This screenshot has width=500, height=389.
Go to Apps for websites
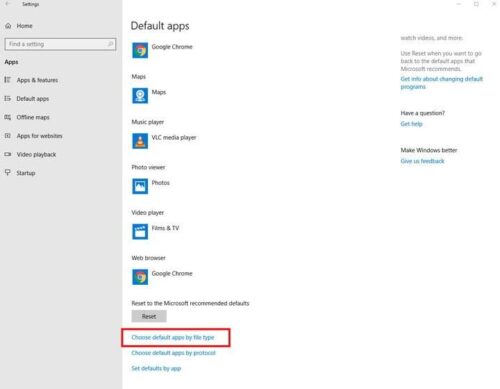39,136
